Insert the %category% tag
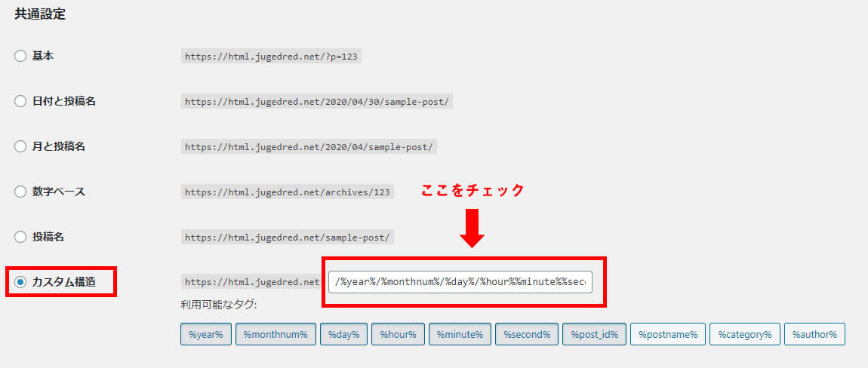Screen dimensions: 868x368 tap(744, 334)
